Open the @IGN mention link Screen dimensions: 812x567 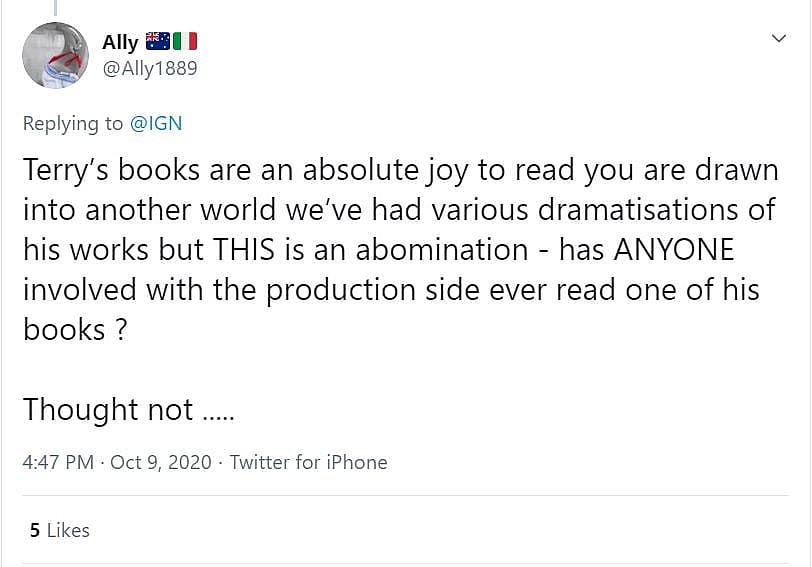coord(156,123)
